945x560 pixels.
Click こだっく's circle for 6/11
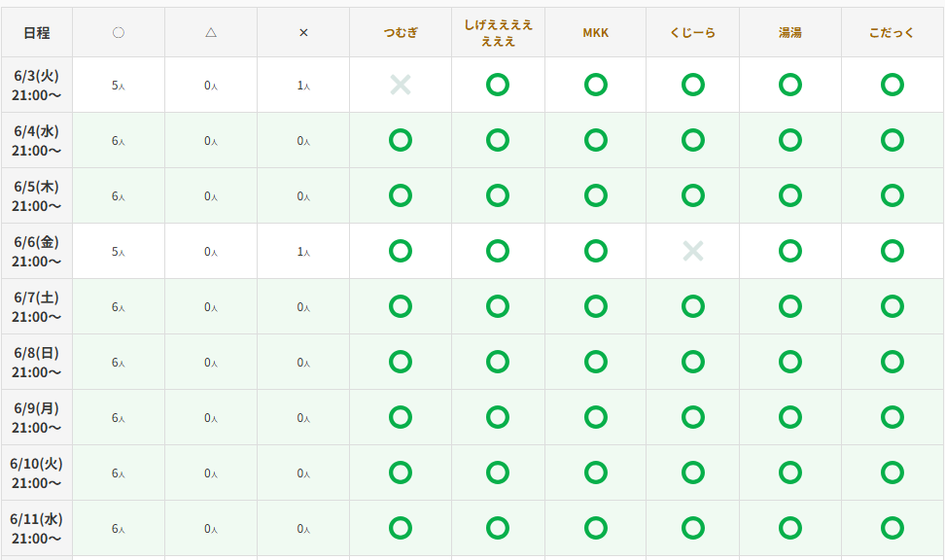(x=892, y=528)
